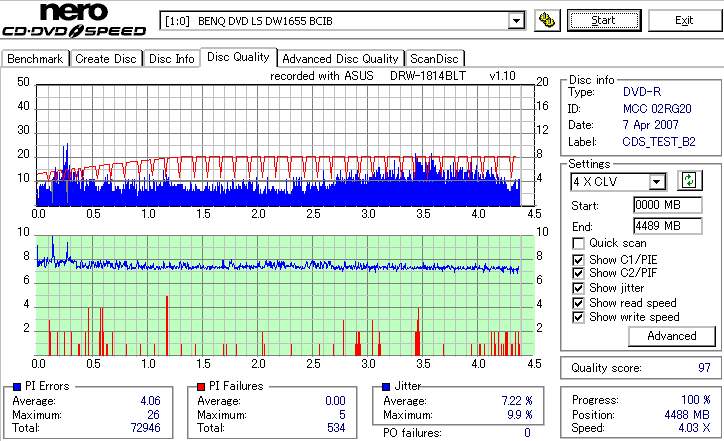Click the End position field 4489 MB
This screenshot has height=441, width=724.
click(667, 226)
